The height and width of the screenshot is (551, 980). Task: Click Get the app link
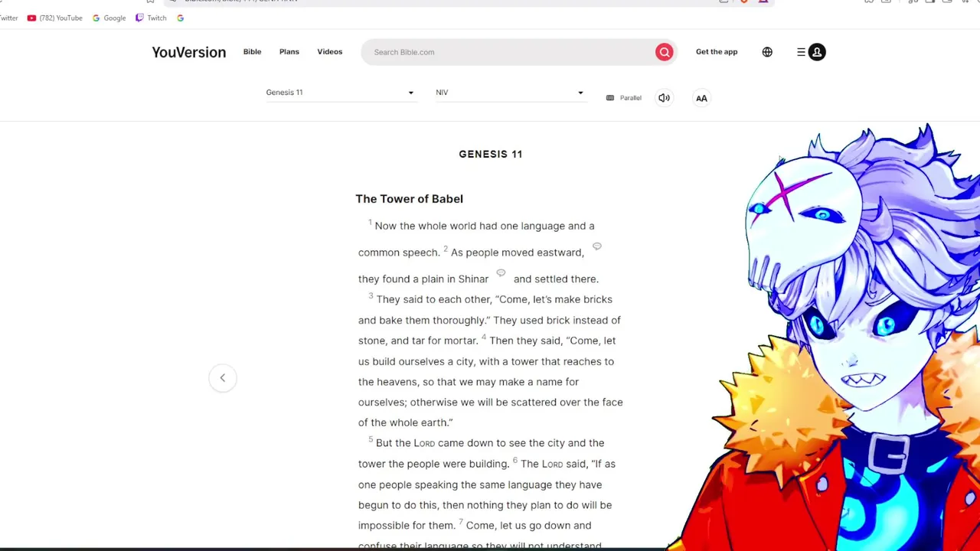click(x=717, y=52)
